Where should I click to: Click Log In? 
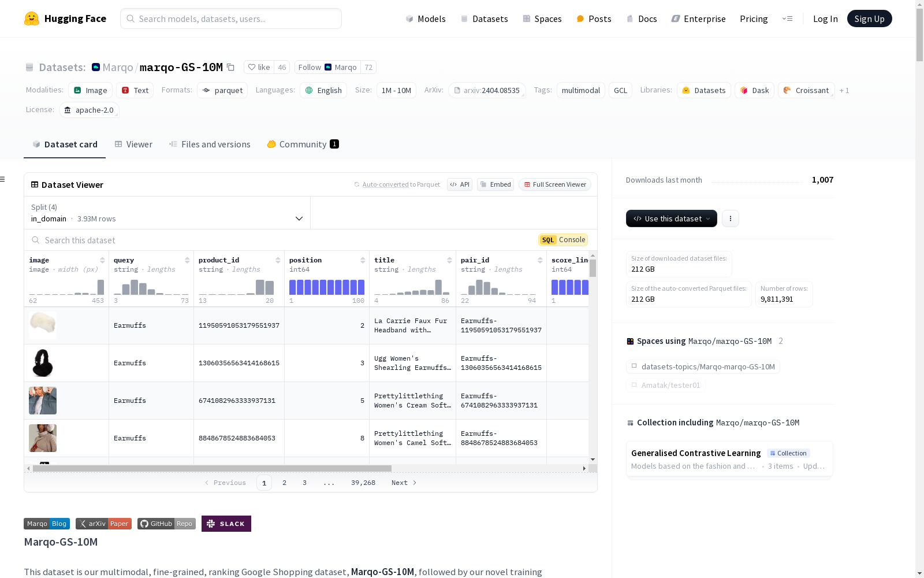pos(825,18)
